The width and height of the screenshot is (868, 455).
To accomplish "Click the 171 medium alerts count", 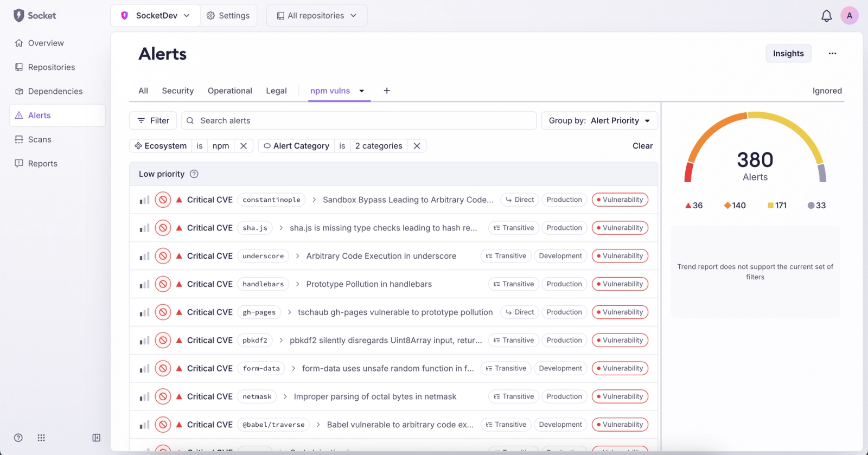I will point(777,206).
